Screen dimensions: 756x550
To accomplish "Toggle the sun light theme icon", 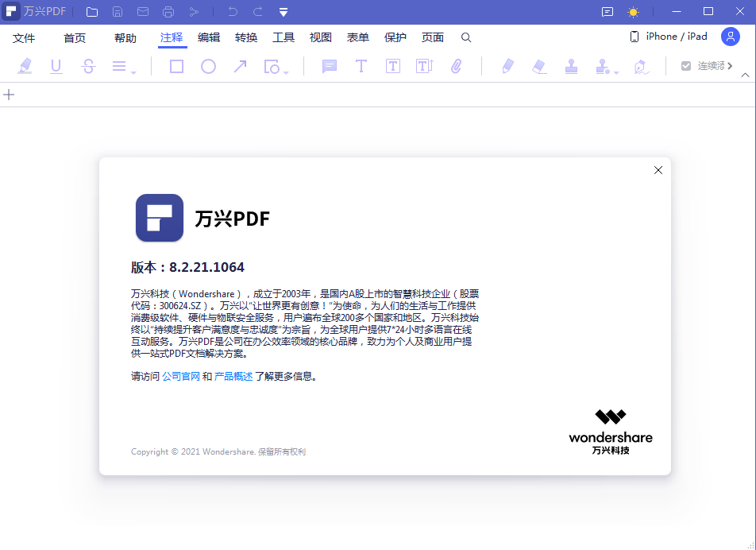I will click(x=633, y=12).
